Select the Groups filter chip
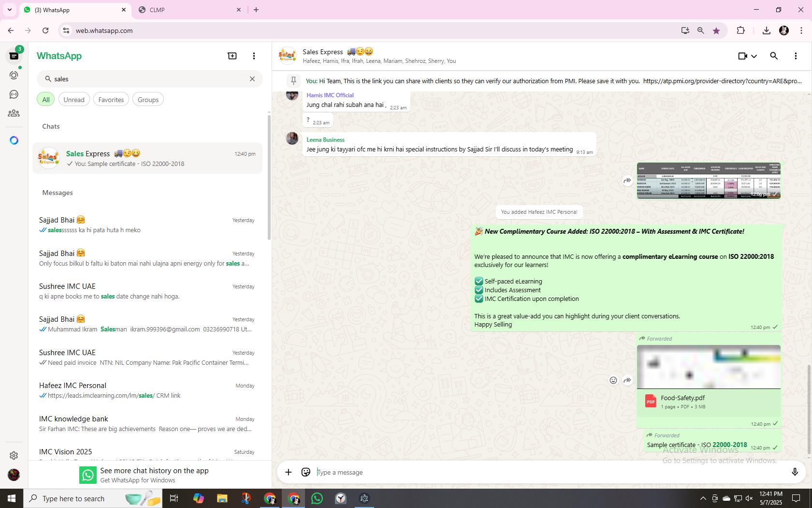 [x=148, y=100]
